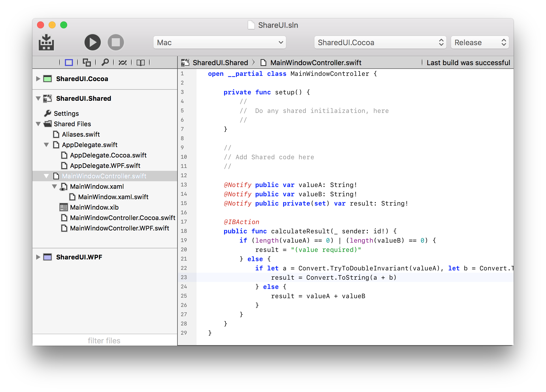Click the @IBAction attribute in code

point(241,222)
